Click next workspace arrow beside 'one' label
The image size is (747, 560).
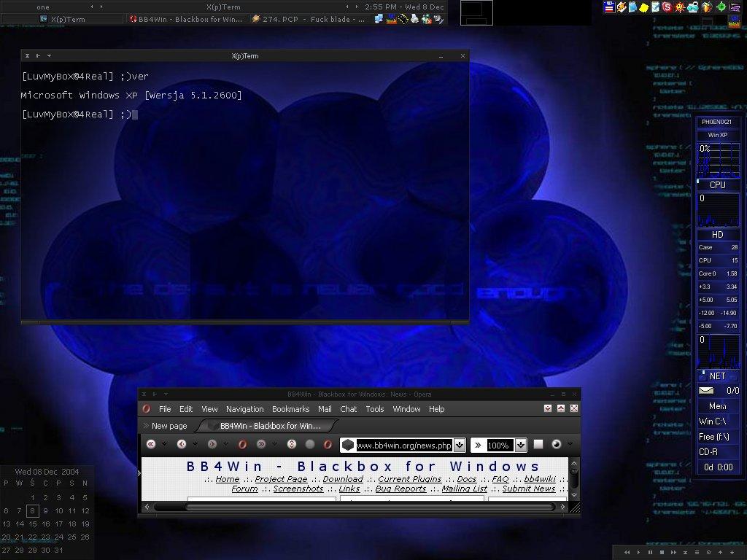(x=101, y=7)
